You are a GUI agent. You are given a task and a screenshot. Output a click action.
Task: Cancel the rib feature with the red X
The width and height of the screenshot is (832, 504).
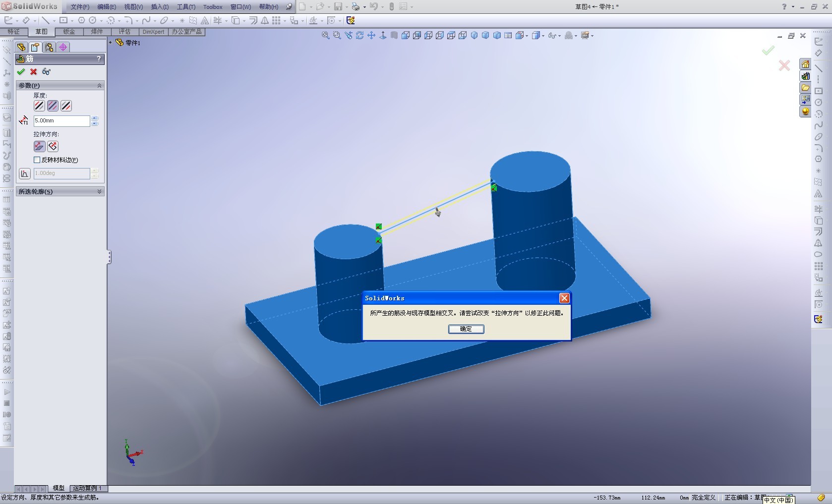point(34,72)
